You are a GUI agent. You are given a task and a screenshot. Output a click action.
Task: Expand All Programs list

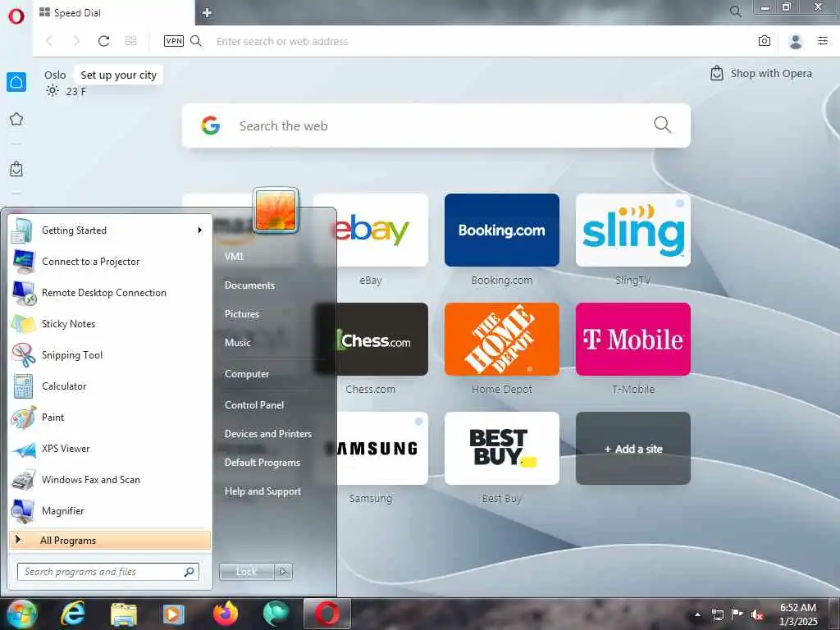(x=110, y=540)
